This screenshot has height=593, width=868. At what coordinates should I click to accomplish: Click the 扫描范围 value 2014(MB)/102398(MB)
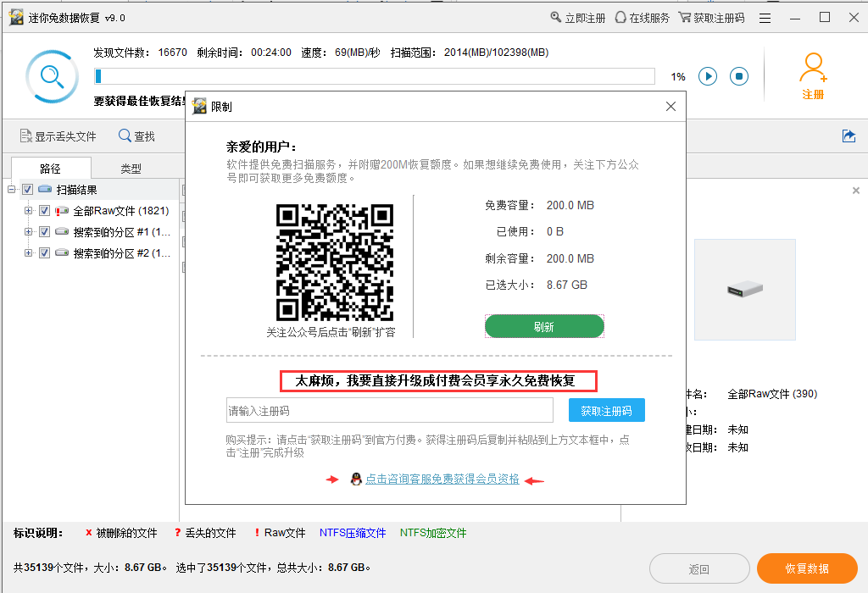click(496, 53)
